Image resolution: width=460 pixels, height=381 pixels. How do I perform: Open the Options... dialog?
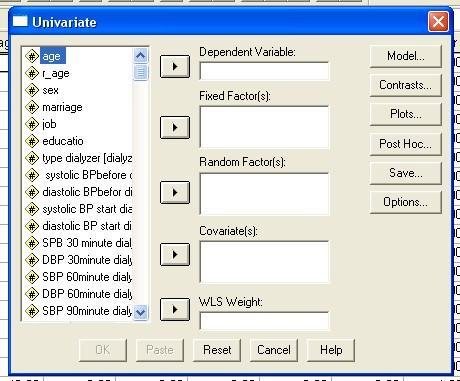[x=406, y=202]
